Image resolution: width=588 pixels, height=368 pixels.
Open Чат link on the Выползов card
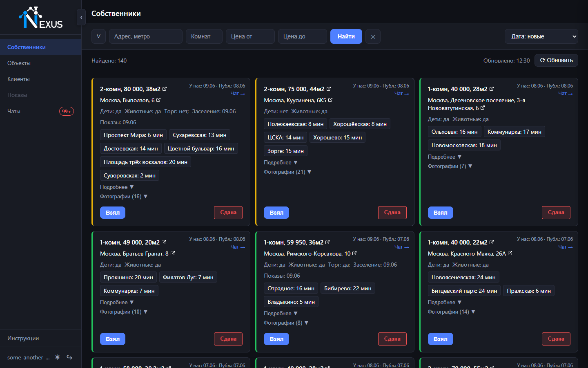(x=238, y=94)
